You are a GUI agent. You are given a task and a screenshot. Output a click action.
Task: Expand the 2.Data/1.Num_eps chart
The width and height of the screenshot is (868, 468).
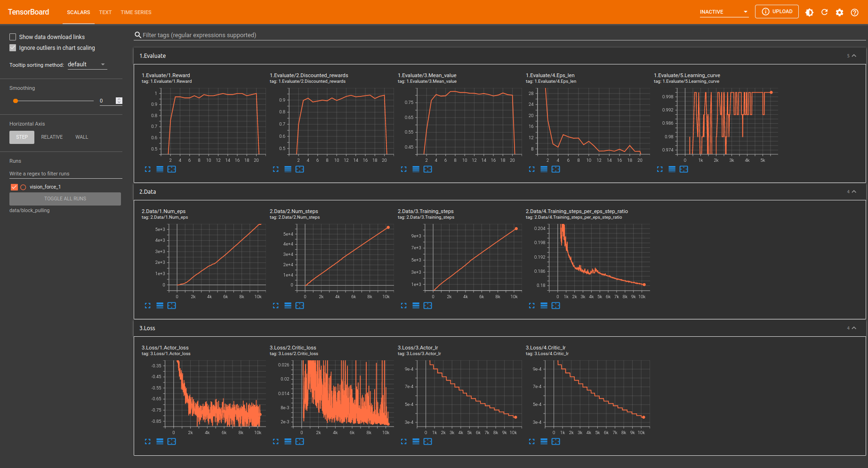click(148, 306)
